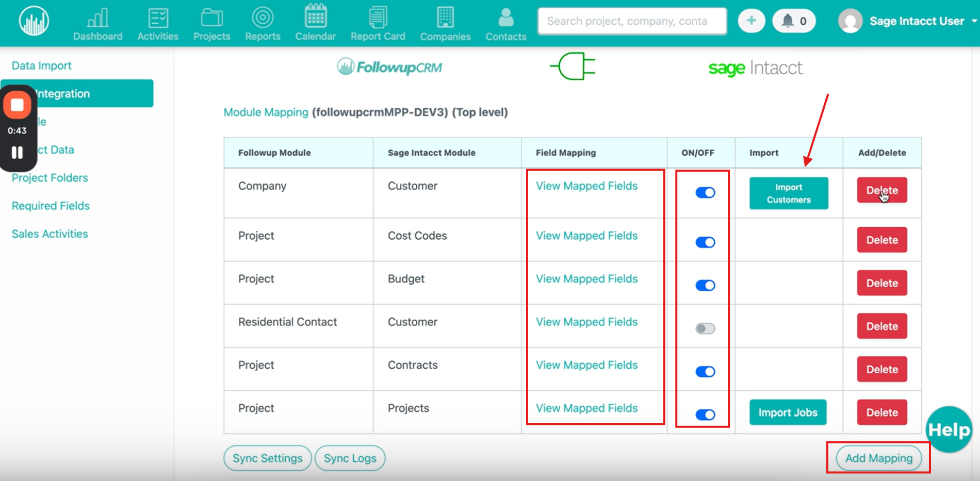Open the Dashboard from the top navigation
Image resolution: width=980 pixels, height=481 pixels.
tap(97, 24)
